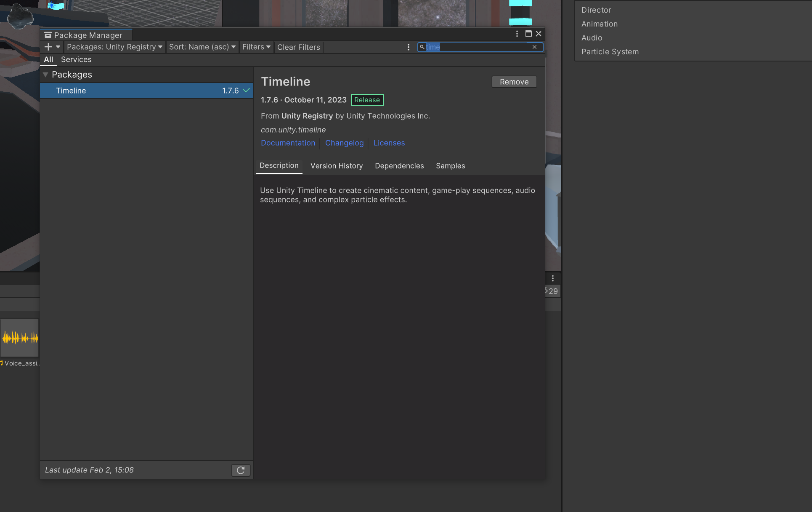Switch to the Services tab
The height and width of the screenshot is (512, 812).
click(76, 59)
